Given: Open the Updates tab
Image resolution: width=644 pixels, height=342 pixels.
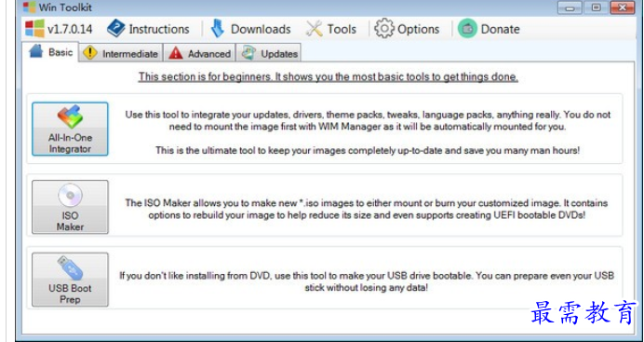Looking at the screenshot, I should (x=268, y=53).
